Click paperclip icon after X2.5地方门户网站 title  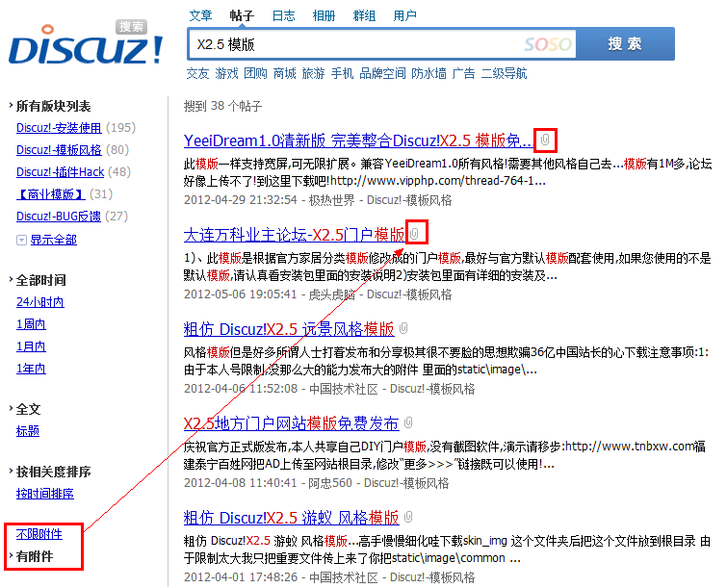[408, 422]
